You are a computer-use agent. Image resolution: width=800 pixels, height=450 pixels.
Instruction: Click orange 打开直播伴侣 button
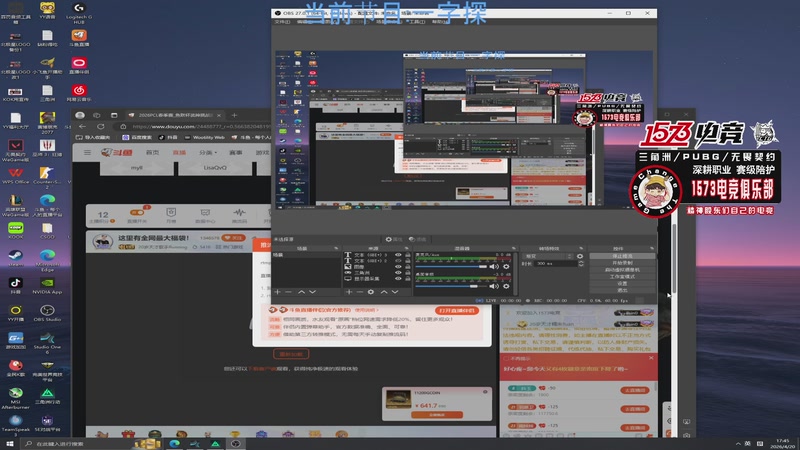tap(457, 310)
